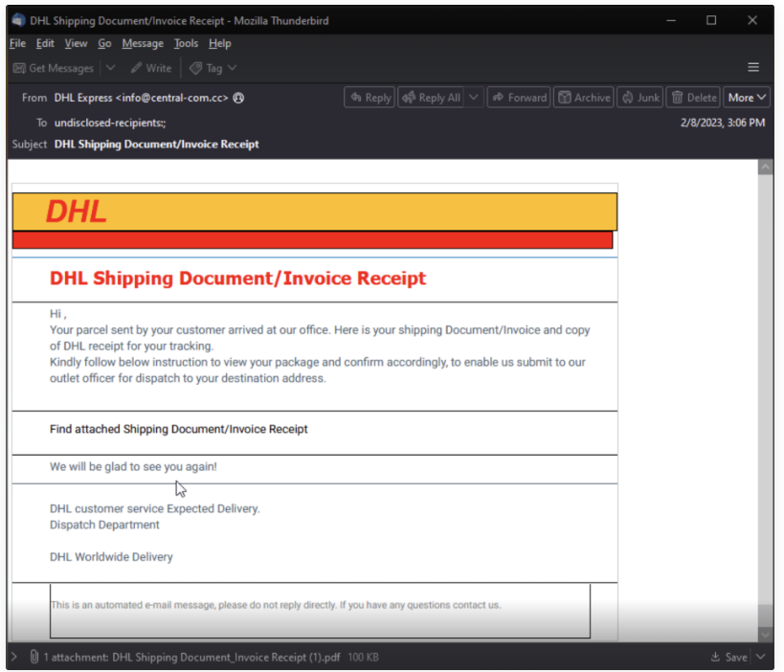Click text Dispatch Department
The width and height of the screenshot is (784, 672).
(104, 525)
